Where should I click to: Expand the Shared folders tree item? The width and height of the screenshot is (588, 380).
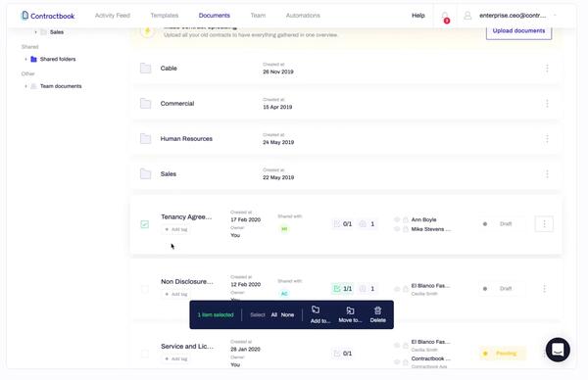tap(25, 59)
